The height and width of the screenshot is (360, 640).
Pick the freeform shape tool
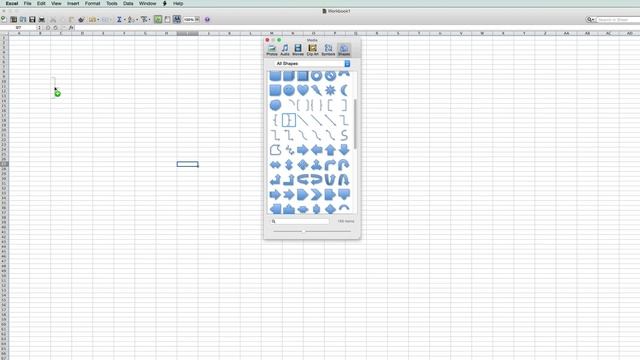point(276,150)
